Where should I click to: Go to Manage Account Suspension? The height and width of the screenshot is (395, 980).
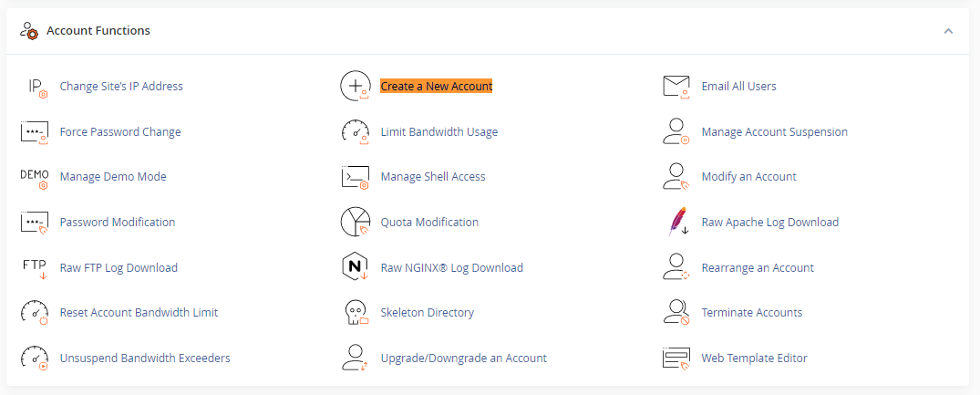(774, 132)
